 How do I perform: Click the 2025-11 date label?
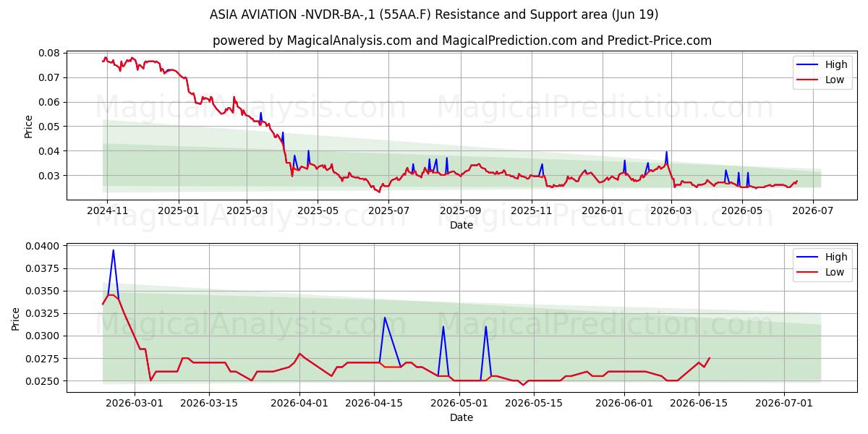pyautogui.click(x=532, y=210)
